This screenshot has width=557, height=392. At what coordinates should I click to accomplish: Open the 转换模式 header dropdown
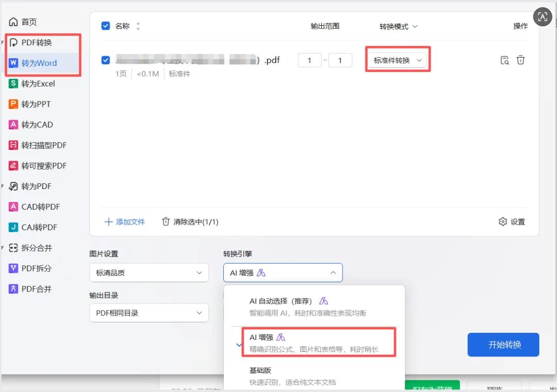[398, 27]
